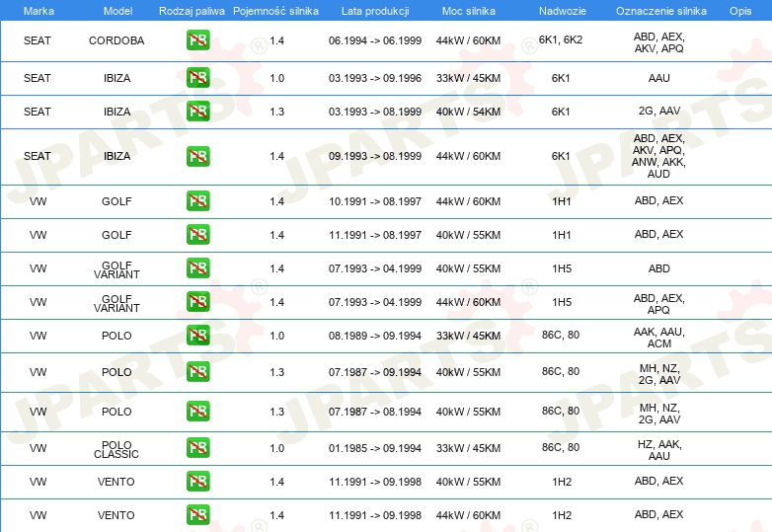
Task: Click the fuel icon in SEAT IBIZA 1.0 row
Action: tap(197, 78)
